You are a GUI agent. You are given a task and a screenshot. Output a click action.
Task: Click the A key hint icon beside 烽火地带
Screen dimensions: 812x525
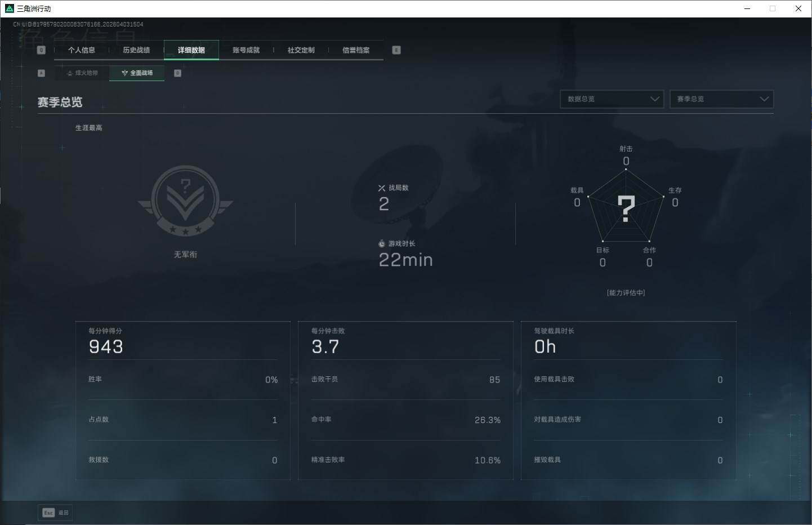coord(41,73)
